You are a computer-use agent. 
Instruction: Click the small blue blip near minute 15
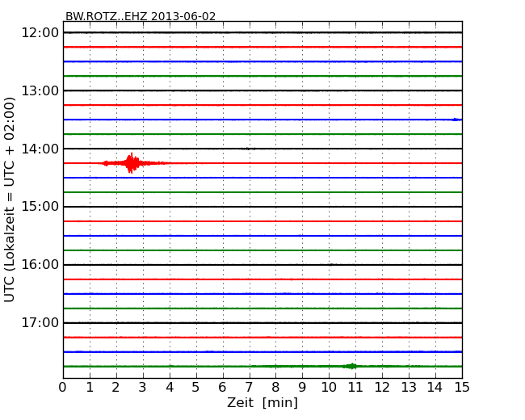point(456,120)
